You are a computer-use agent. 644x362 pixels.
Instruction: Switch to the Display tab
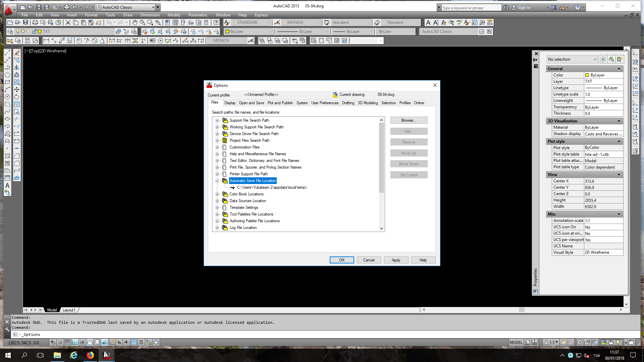[x=230, y=103]
